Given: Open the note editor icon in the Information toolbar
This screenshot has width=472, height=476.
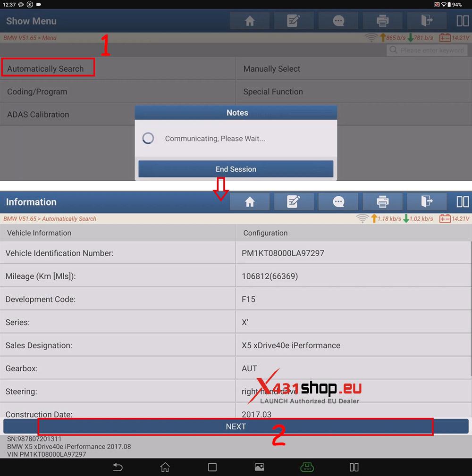Looking at the screenshot, I should pos(294,202).
